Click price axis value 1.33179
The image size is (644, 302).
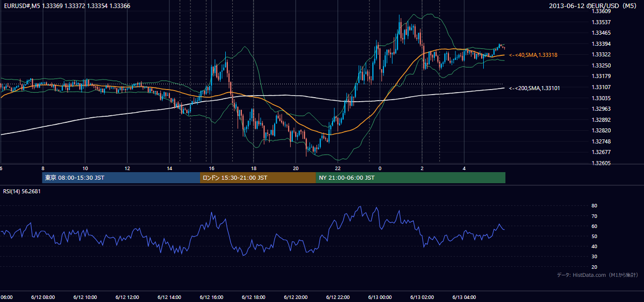pos(601,76)
